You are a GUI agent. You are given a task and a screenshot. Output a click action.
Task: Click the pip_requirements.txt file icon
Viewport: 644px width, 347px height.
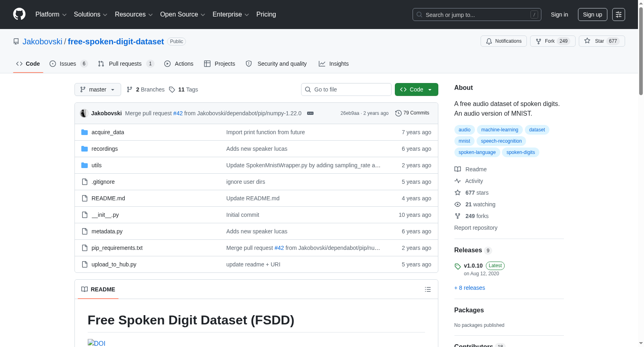click(x=85, y=248)
